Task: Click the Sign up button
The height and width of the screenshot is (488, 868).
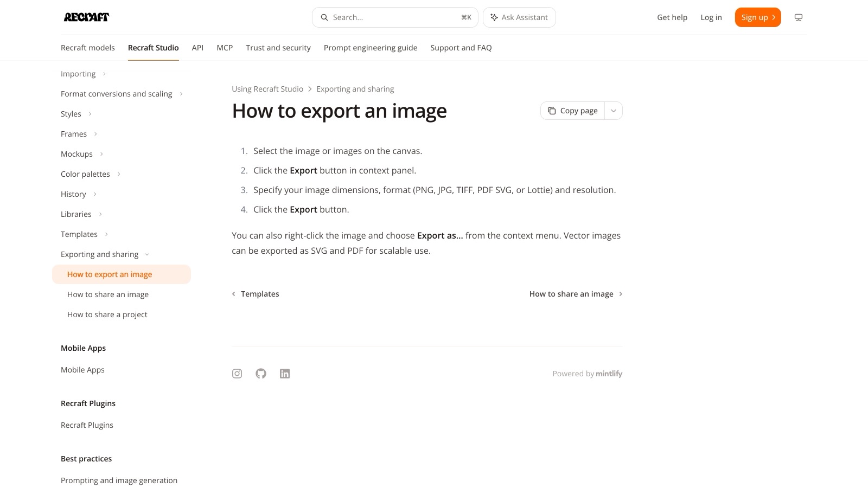Action: tap(758, 17)
